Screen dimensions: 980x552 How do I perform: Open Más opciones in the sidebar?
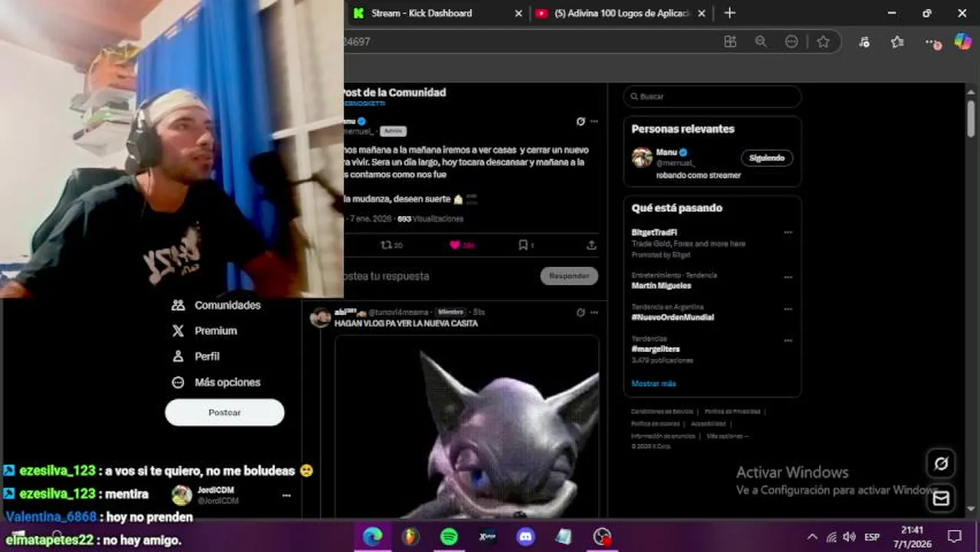pyautogui.click(x=216, y=382)
